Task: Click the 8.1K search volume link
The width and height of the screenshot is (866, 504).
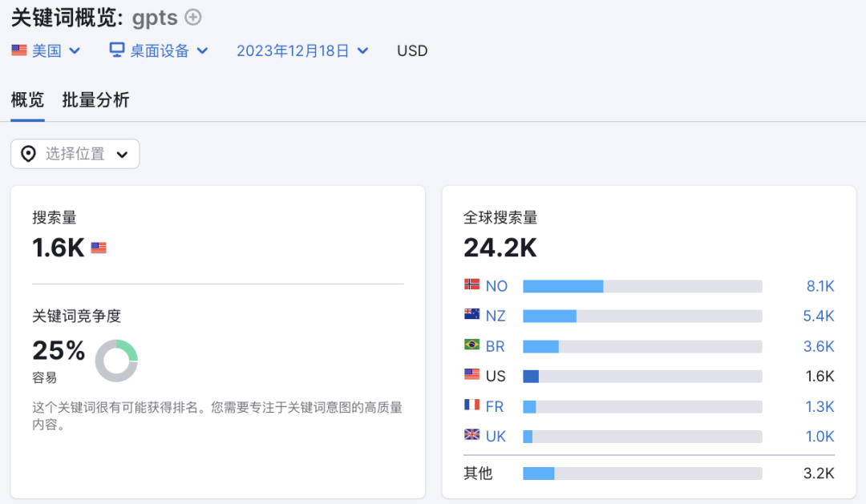Action: coord(819,286)
